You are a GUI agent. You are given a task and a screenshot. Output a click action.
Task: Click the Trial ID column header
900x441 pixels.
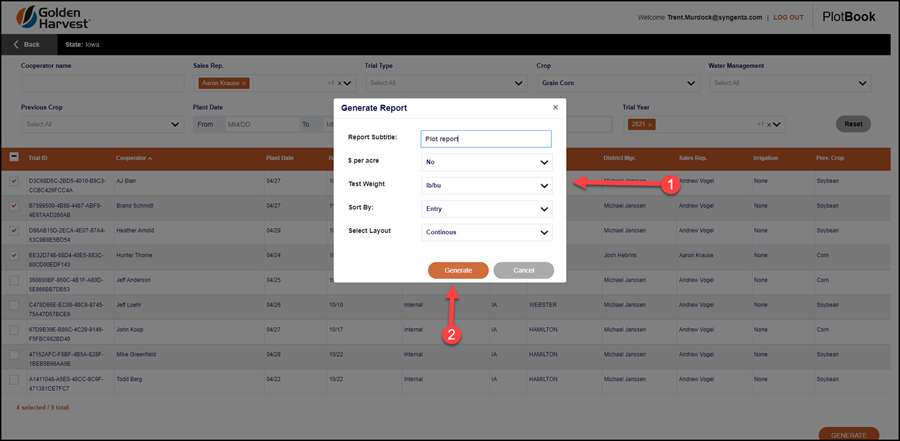pyautogui.click(x=38, y=158)
